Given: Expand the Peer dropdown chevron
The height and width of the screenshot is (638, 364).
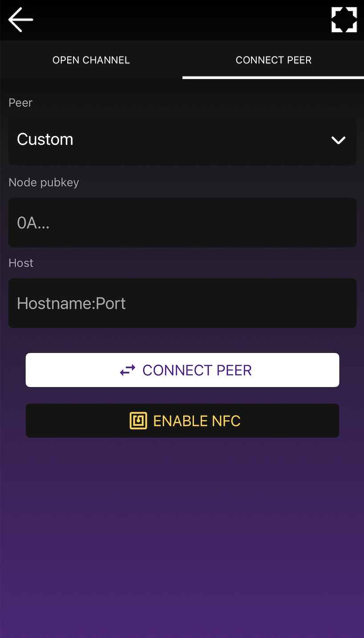Looking at the screenshot, I should [x=338, y=140].
